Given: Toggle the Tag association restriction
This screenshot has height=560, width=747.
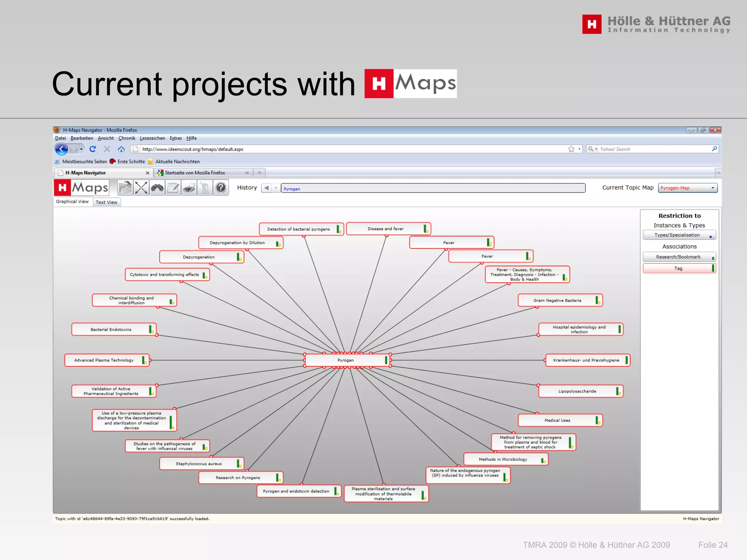Looking at the screenshot, I should (x=679, y=268).
